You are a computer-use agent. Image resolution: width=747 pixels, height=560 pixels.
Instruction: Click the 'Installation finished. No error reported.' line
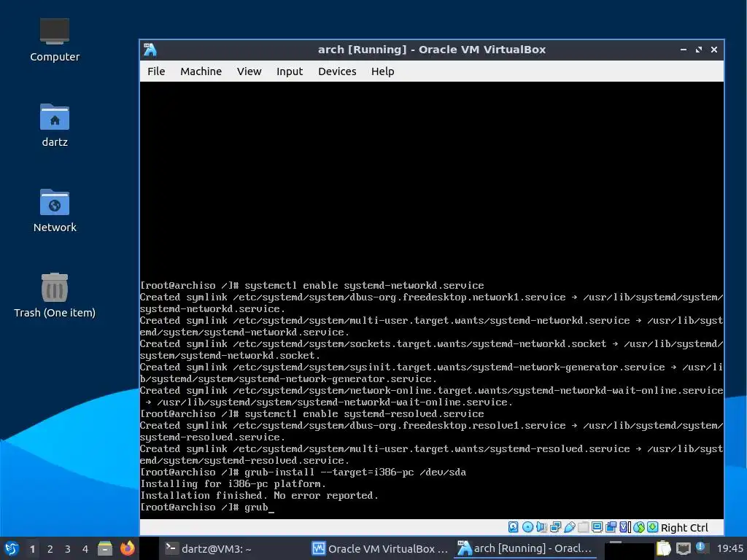[x=259, y=495]
